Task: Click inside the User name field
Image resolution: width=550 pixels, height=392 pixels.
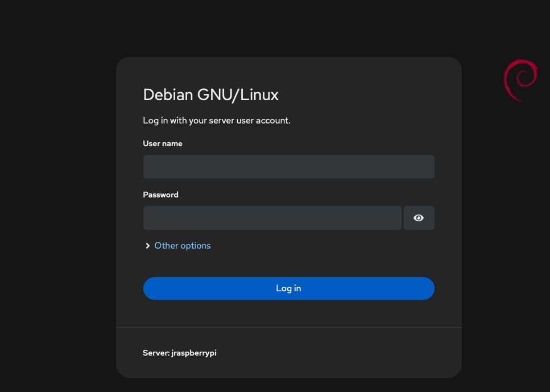Action: (x=288, y=166)
